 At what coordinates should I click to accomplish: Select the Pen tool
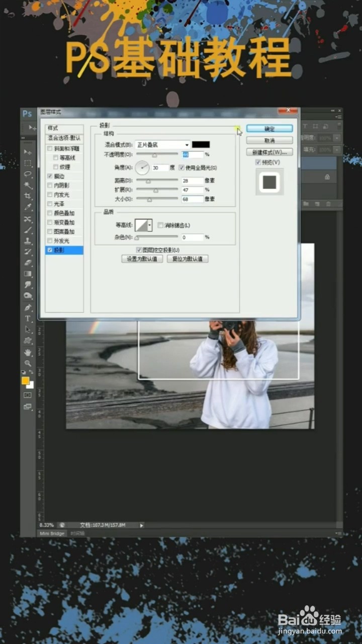(28, 307)
